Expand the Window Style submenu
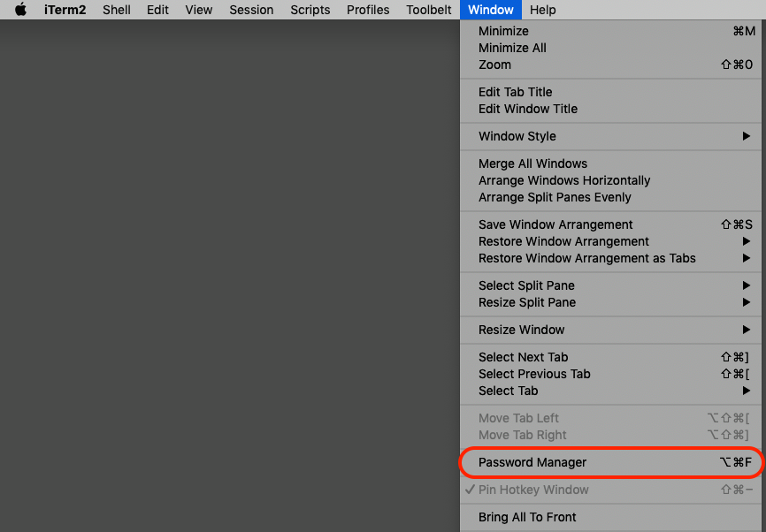 click(610, 136)
